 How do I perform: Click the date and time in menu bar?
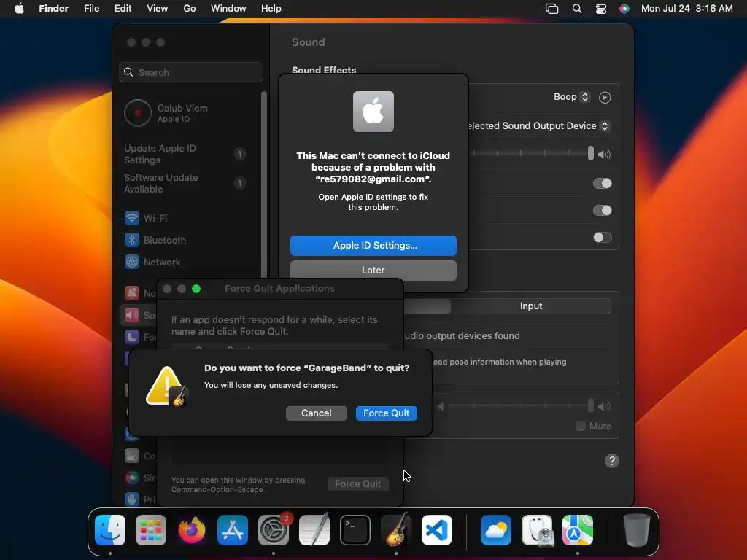pyautogui.click(x=686, y=9)
